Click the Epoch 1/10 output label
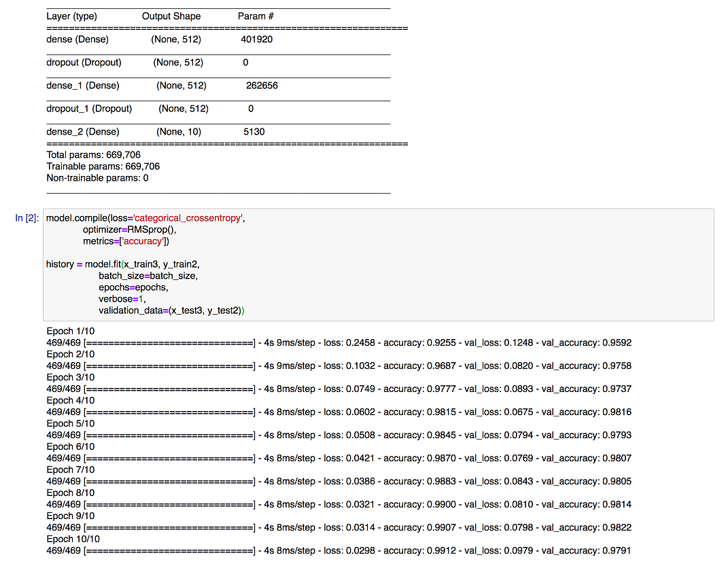Screen dimensions: 728x568 [71, 331]
